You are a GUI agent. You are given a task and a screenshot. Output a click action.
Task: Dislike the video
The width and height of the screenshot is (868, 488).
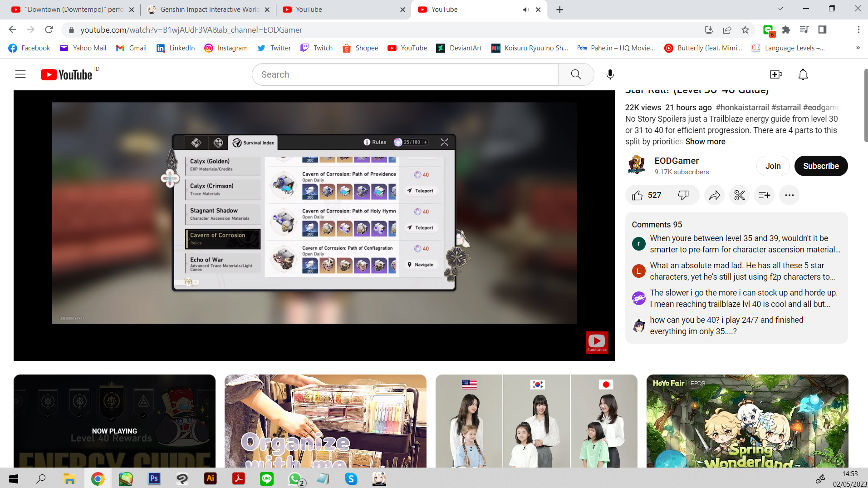click(683, 195)
